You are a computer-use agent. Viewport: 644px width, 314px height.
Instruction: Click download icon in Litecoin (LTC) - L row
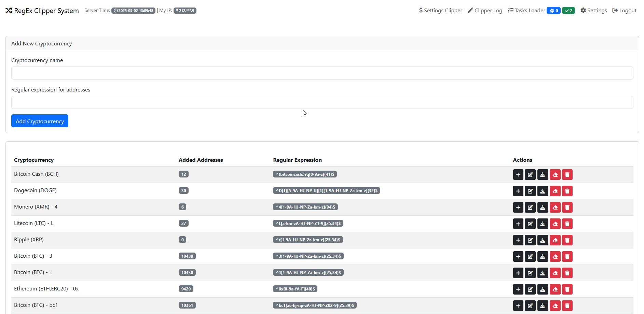[x=543, y=224]
